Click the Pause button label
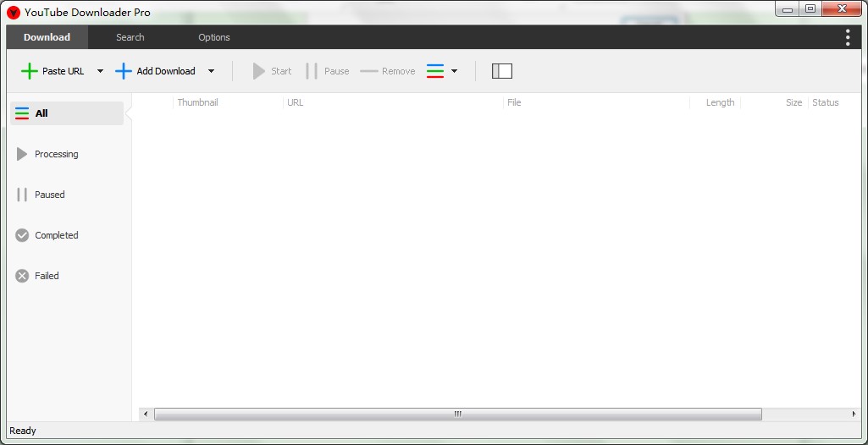 coord(336,71)
